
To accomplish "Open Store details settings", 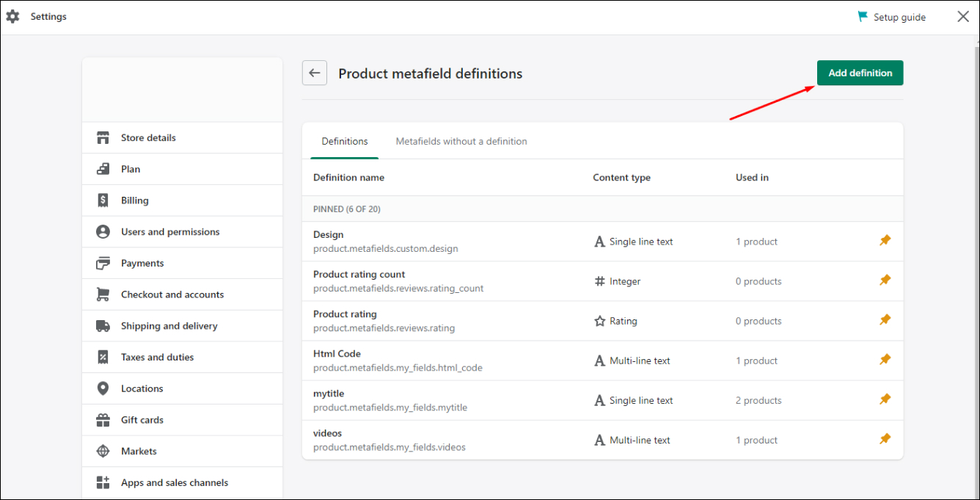I will pyautogui.click(x=182, y=137).
